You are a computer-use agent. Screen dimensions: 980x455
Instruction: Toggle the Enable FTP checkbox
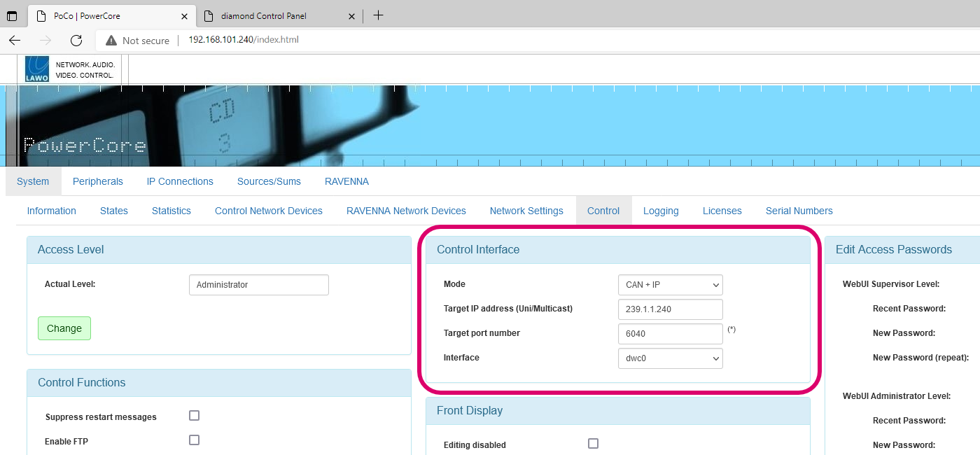(194, 440)
